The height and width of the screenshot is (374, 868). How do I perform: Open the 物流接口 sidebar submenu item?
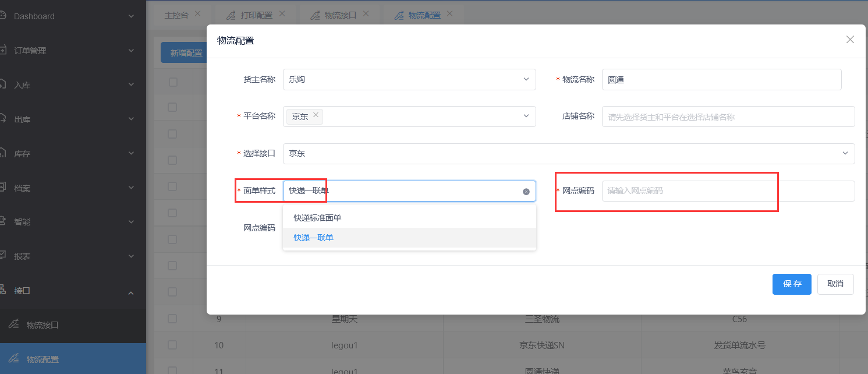73,325
